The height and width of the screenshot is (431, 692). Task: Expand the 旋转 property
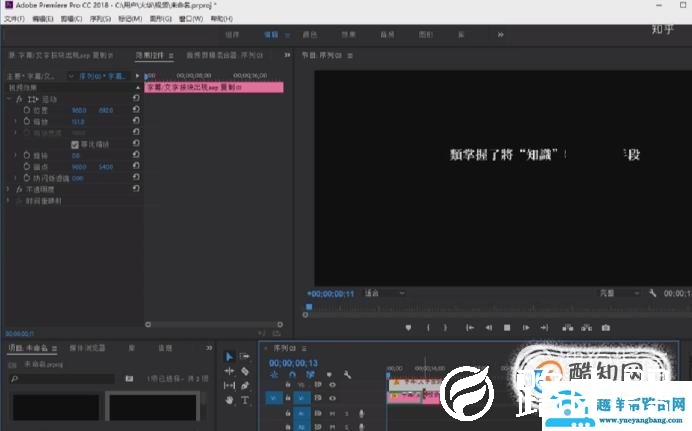[x=15, y=155]
